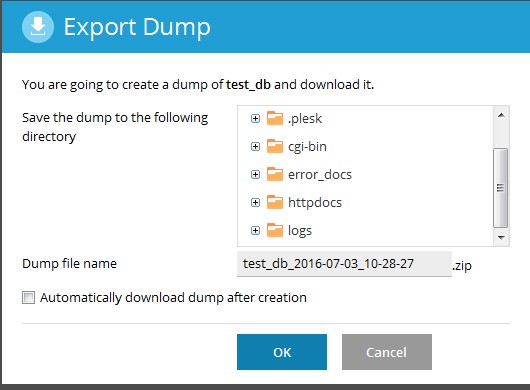The width and height of the screenshot is (530, 390).
Task: Select the httpdocs folder icon
Action: pos(274,202)
